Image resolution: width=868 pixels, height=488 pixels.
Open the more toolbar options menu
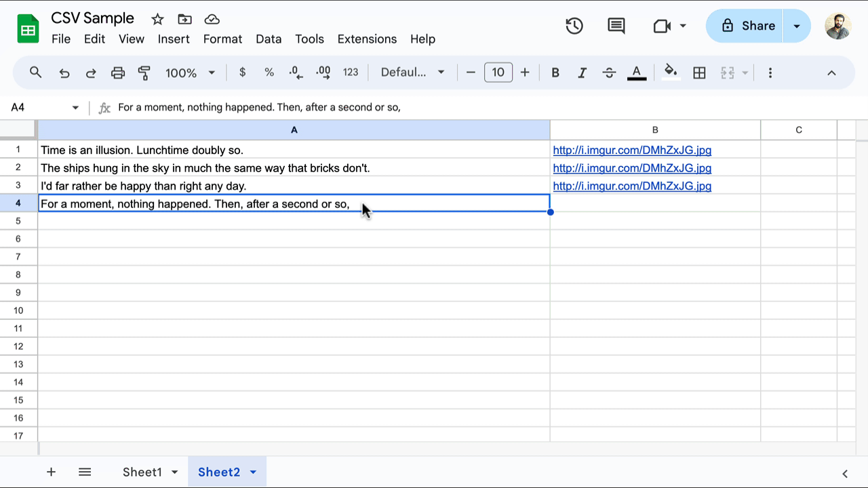(x=770, y=73)
